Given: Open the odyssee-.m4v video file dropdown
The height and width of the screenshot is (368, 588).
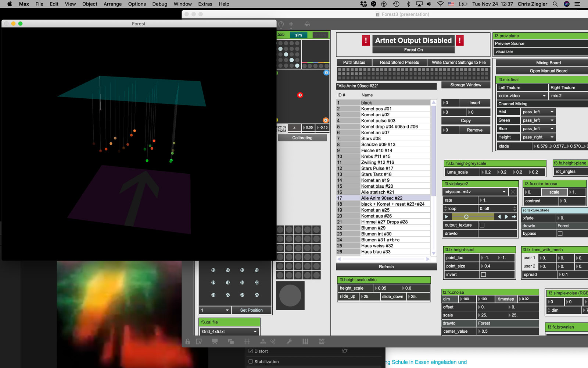Looking at the screenshot, I should pos(475,192).
